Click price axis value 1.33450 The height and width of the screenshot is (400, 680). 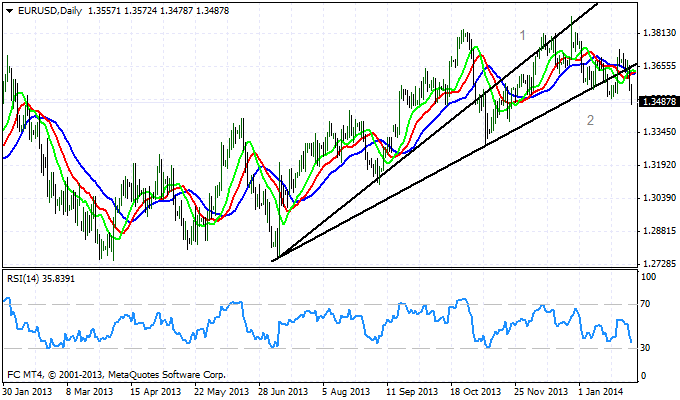click(660, 132)
